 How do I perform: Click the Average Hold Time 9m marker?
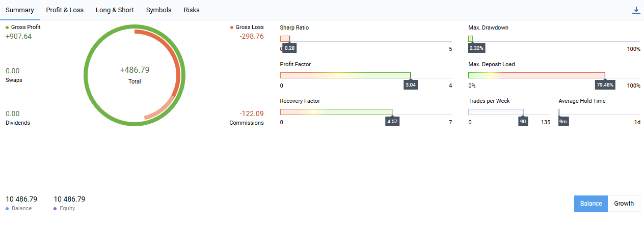coord(563,122)
